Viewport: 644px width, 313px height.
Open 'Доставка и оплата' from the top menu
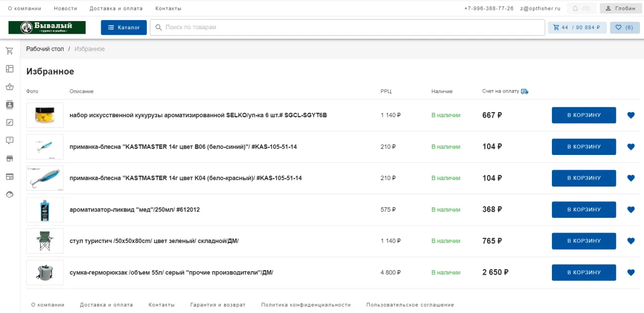(x=116, y=8)
